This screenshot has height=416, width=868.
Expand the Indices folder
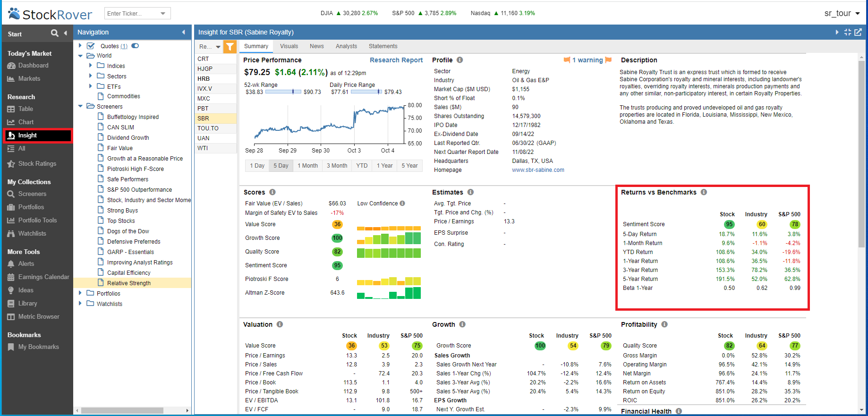coord(91,66)
